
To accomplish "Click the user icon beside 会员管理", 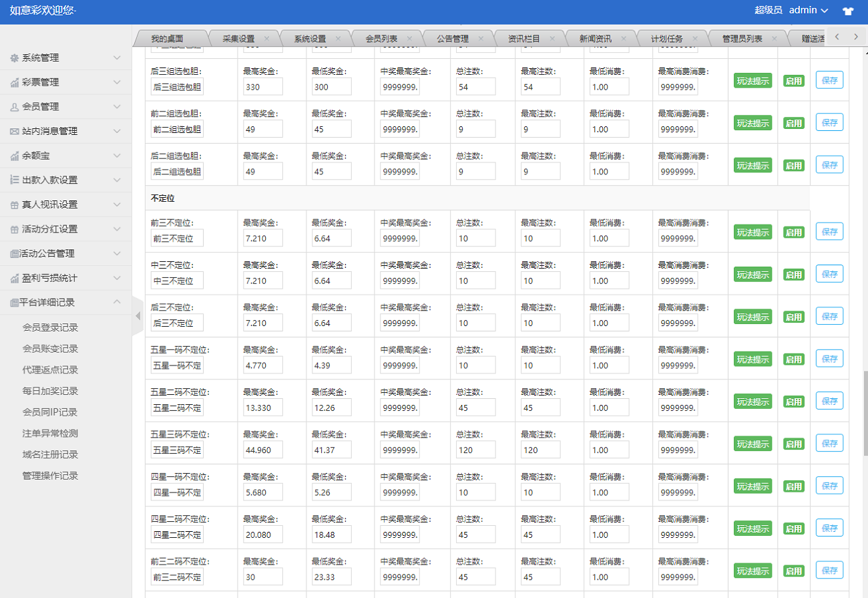I will coord(15,107).
